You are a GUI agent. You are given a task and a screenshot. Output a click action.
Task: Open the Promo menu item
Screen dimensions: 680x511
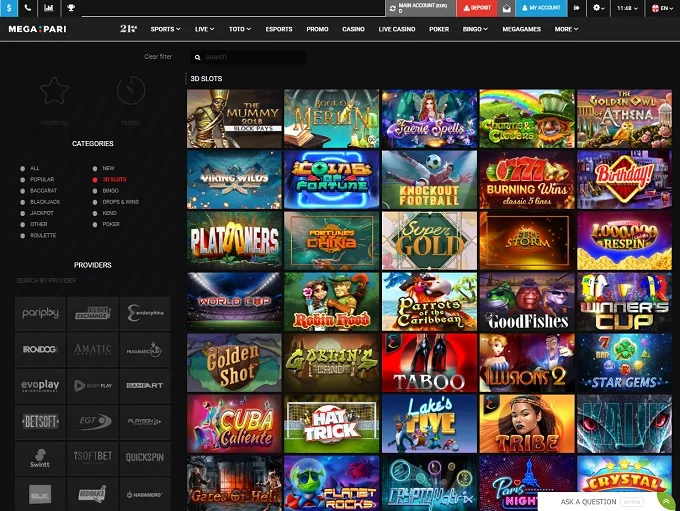tap(317, 29)
